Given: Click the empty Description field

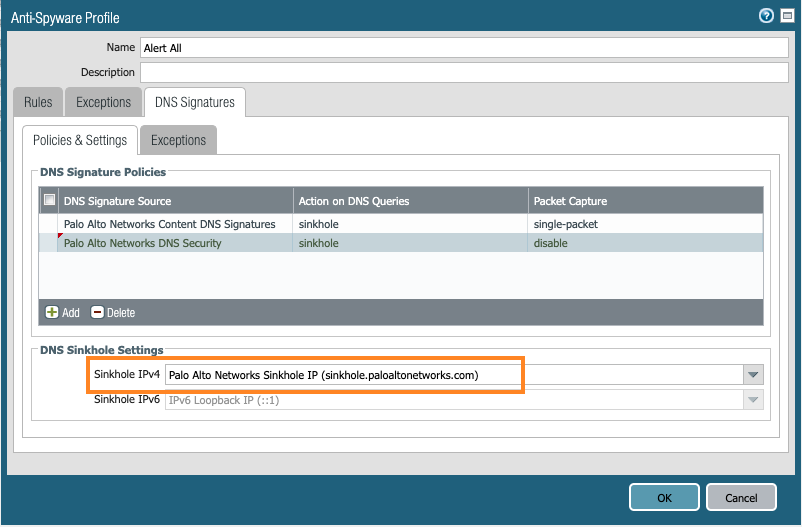Looking at the screenshot, I should (x=464, y=72).
